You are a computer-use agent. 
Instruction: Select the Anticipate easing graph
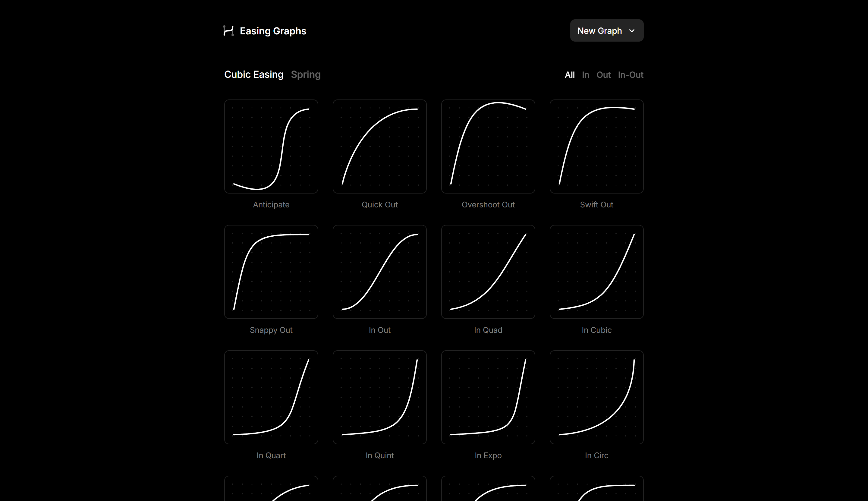coord(271,146)
